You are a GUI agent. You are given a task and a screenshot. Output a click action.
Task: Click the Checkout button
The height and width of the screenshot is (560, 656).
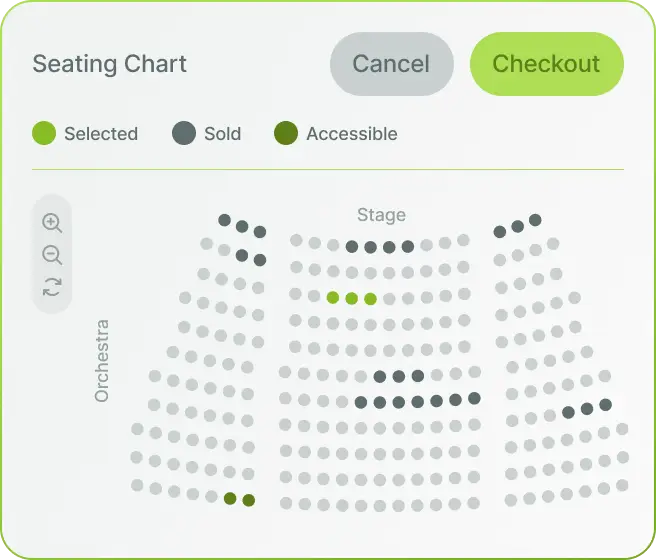click(x=546, y=64)
